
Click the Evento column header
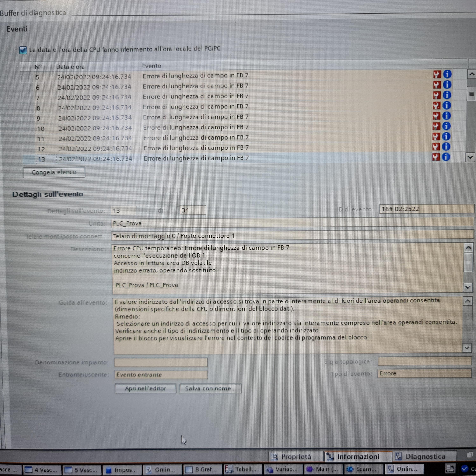[151, 66]
